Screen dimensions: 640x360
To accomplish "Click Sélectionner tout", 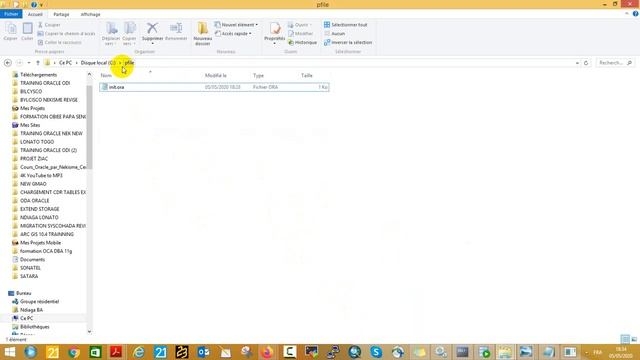I will [x=345, y=25].
